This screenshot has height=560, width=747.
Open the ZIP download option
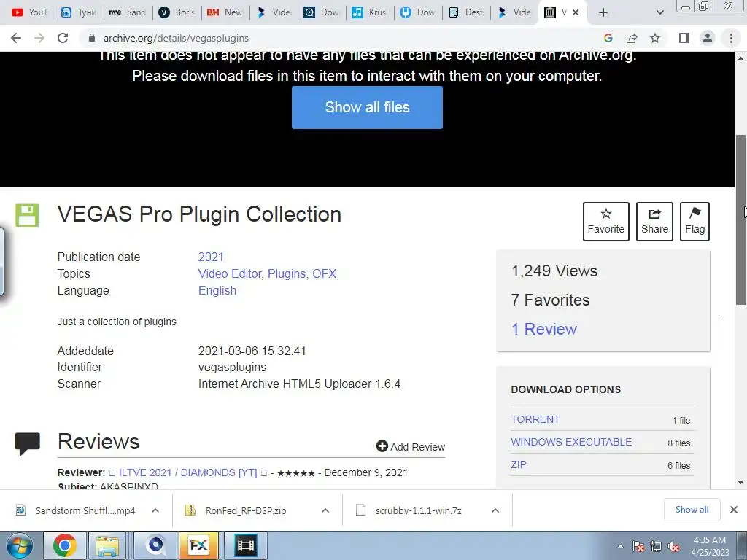point(519,464)
